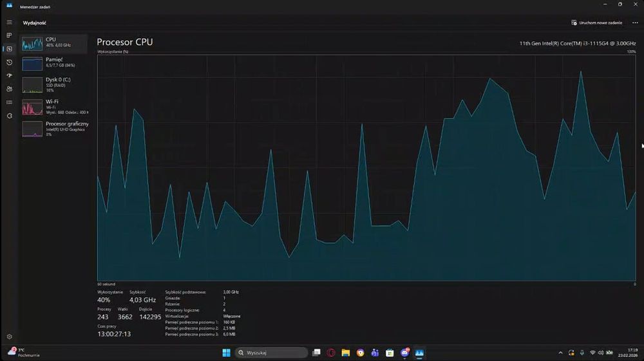
Task: Open File Explorer from taskbar
Action: (x=345, y=353)
